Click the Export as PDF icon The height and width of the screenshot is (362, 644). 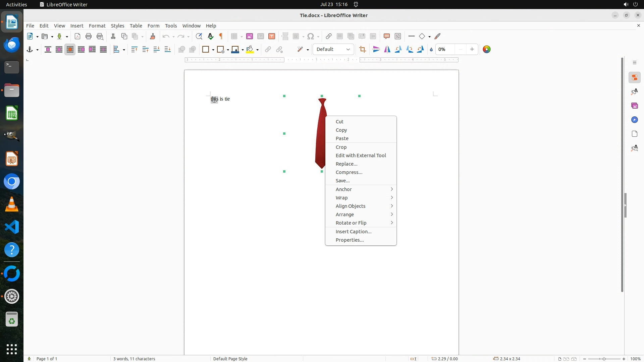click(x=77, y=37)
